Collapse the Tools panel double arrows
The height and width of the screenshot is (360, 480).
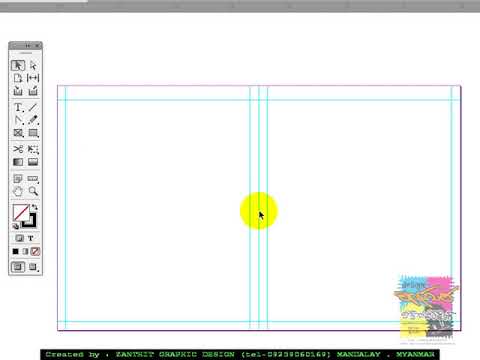coord(28,46)
